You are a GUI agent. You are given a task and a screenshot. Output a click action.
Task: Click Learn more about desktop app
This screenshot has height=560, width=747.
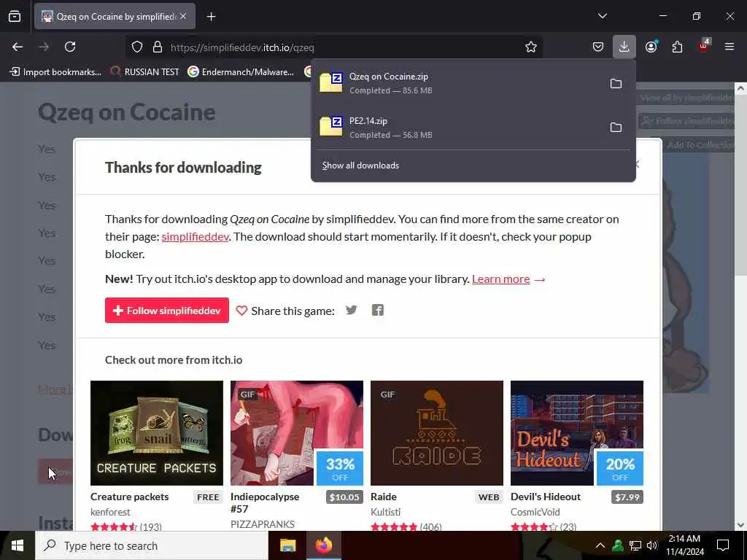500,279
